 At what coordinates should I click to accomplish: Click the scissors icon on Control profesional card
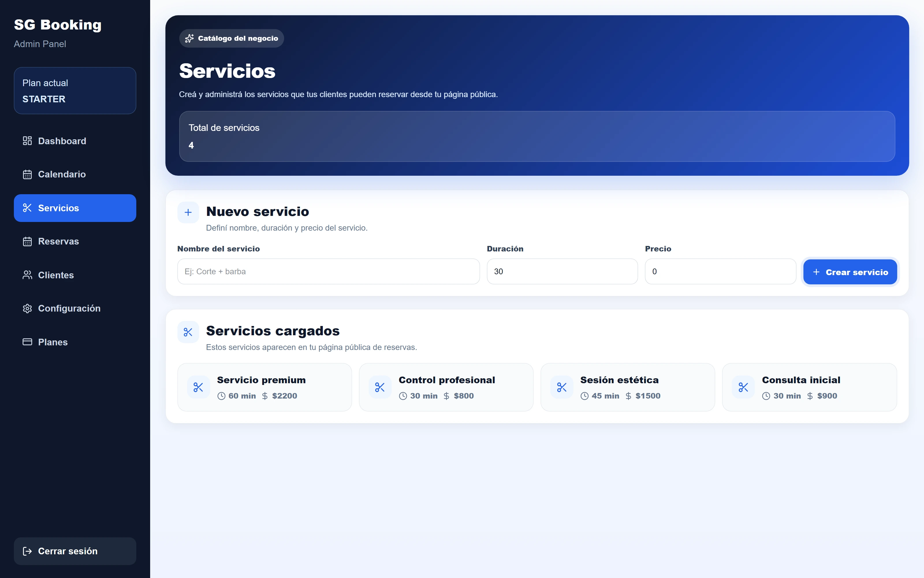(x=380, y=387)
